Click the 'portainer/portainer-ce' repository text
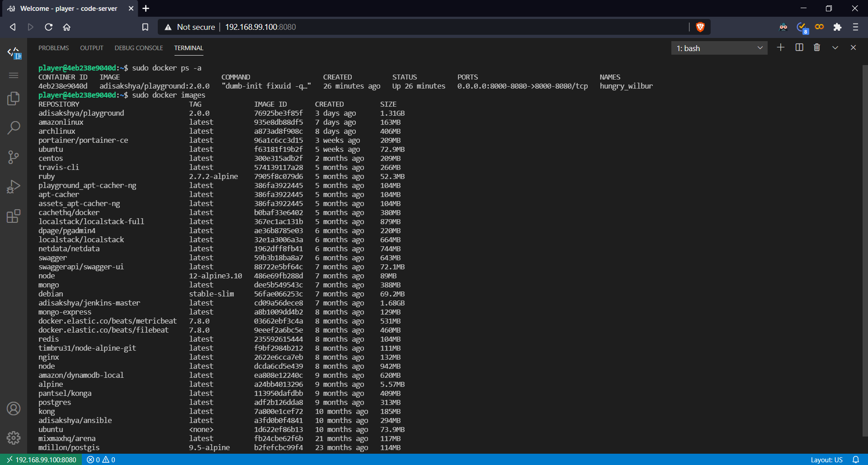 coord(83,140)
